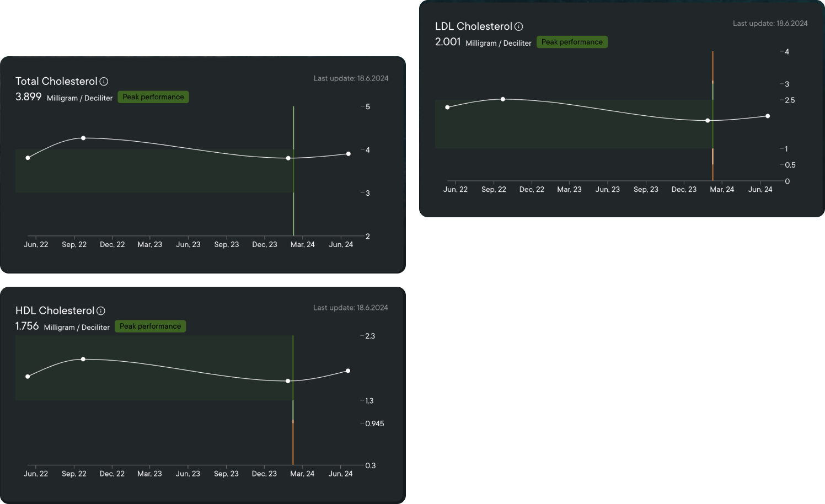Screen dimensions: 825x504
Task: Click Sep, 23 axis label on LDL Cholesterol chart
Action: point(646,190)
